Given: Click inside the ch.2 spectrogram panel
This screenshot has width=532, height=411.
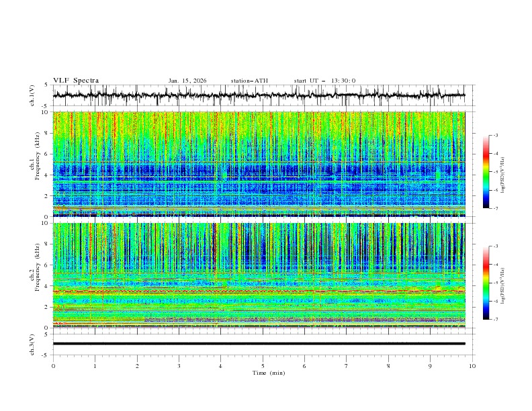Looking at the screenshot, I should pyautogui.click(x=262, y=275).
